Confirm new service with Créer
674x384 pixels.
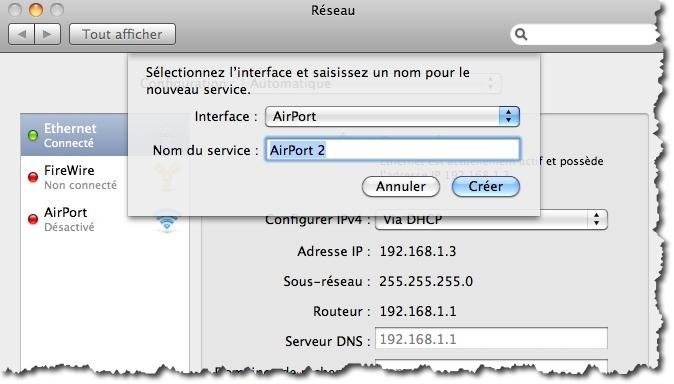click(486, 186)
